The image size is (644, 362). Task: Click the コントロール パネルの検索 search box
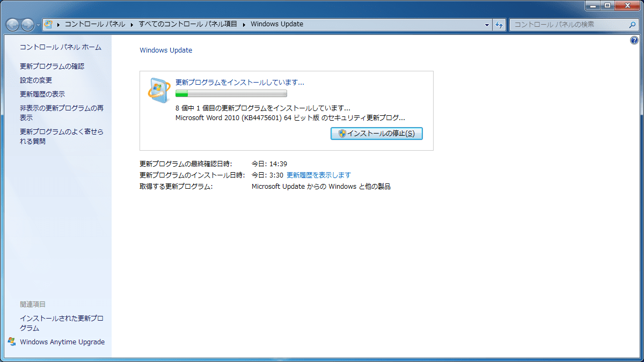574,24
